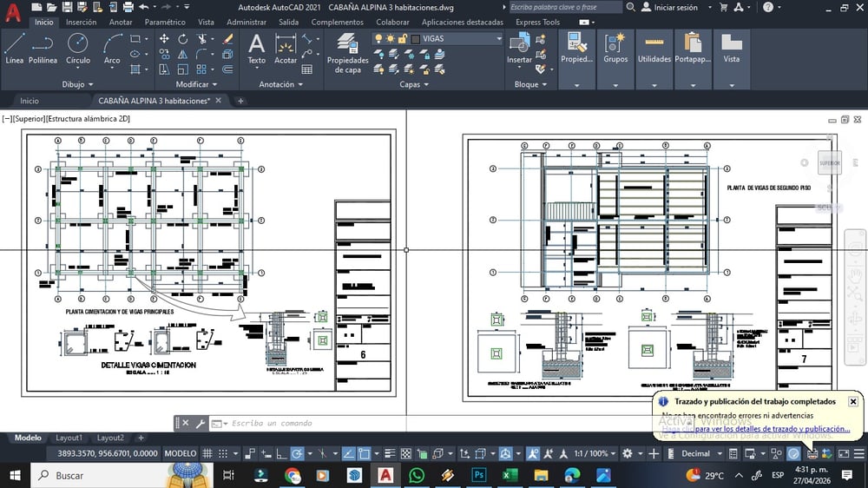This screenshot has width=868, height=488.
Task: Toggle lineweight display in status bar
Action: pyautogui.click(x=390, y=453)
